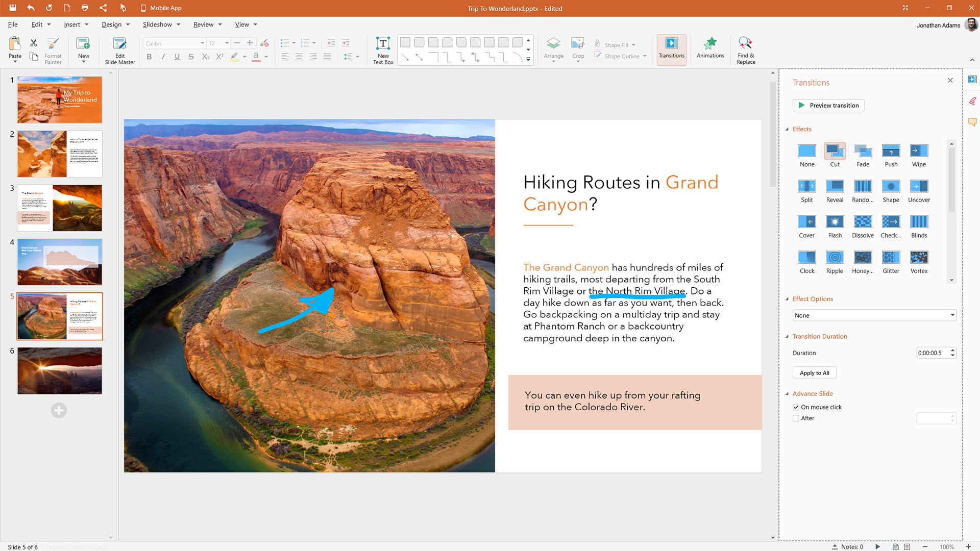Toggle the After advance slide option

(796, 418)
